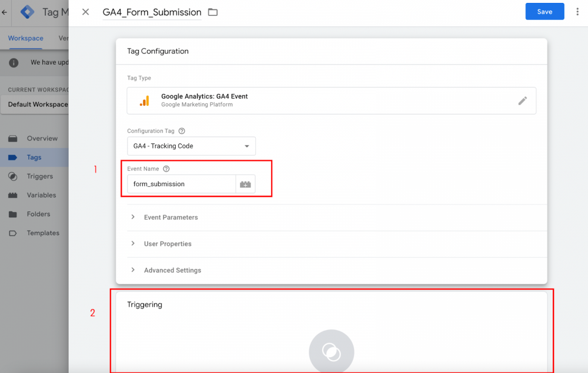The height and width of the screenshot is (373, 588).
Task: Click the Google Tag Manager logo
Action: pos(27,12)
